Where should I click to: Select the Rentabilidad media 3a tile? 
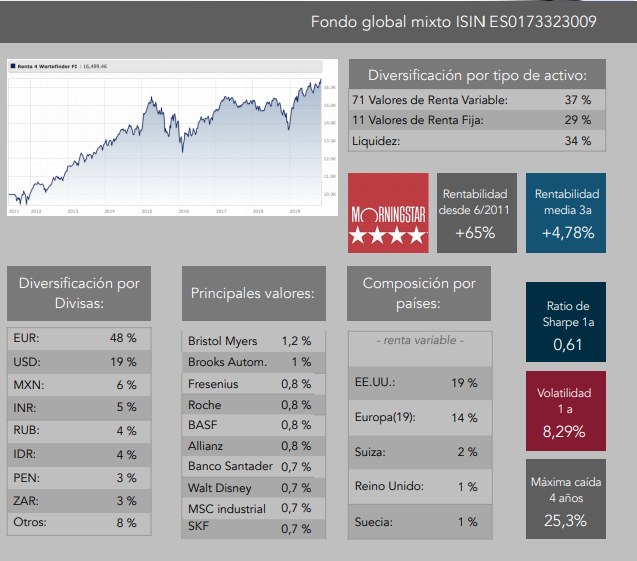coord(566,212)
